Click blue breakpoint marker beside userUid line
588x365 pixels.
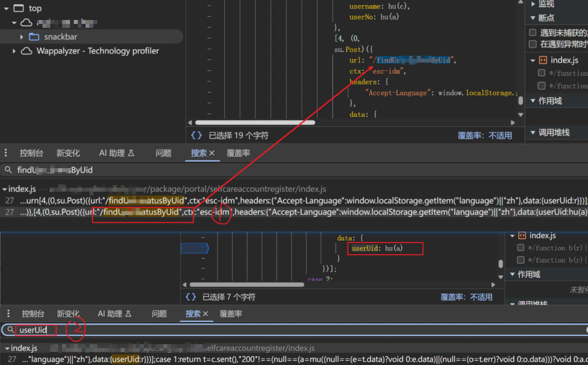pyautogui.click(x=195, y=249)
